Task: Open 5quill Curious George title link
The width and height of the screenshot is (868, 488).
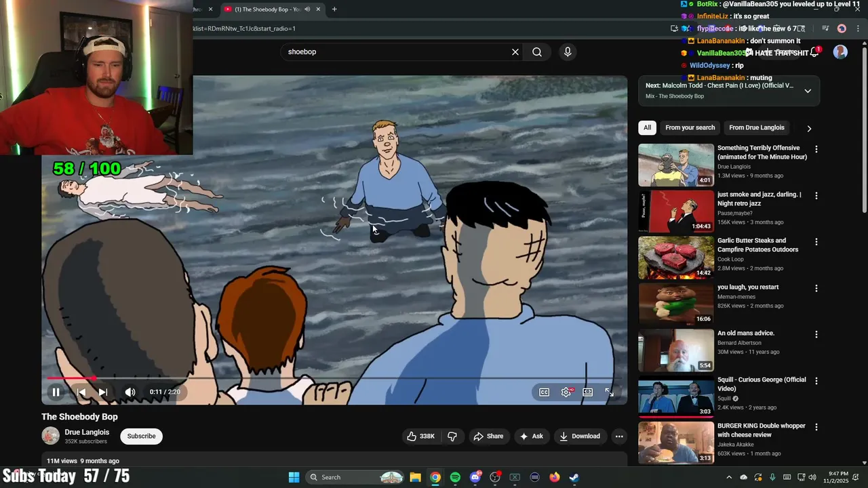Action: (x=762, y=384)
